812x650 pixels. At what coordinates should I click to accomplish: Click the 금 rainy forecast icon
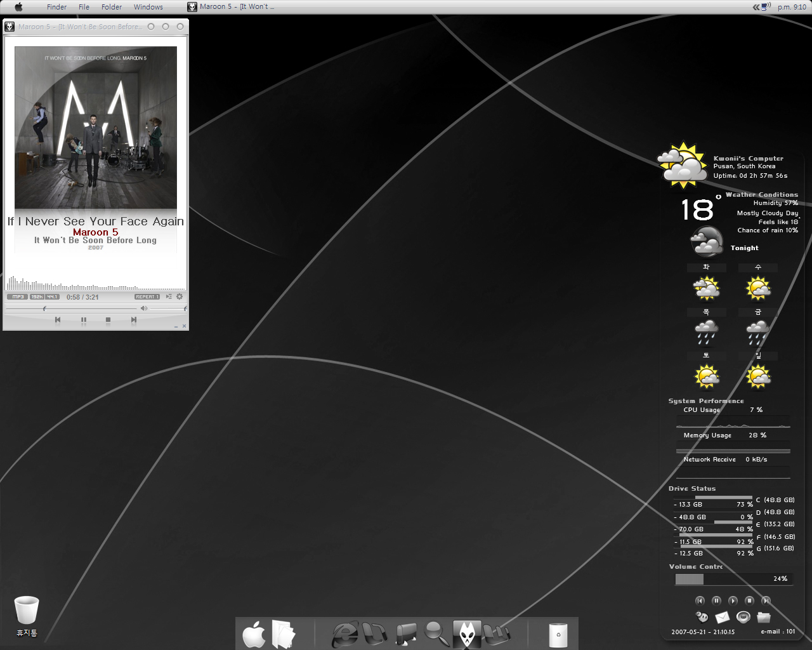[757, 333]
